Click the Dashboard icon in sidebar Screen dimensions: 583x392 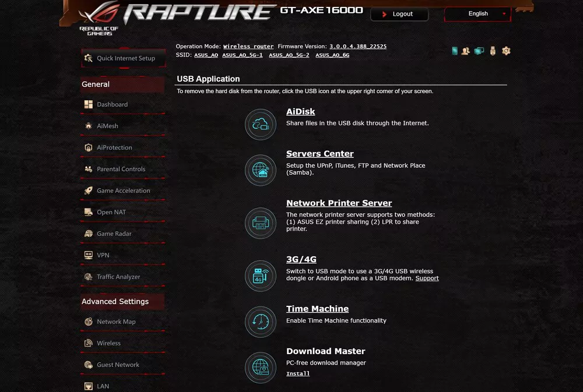tap(89, 104)
